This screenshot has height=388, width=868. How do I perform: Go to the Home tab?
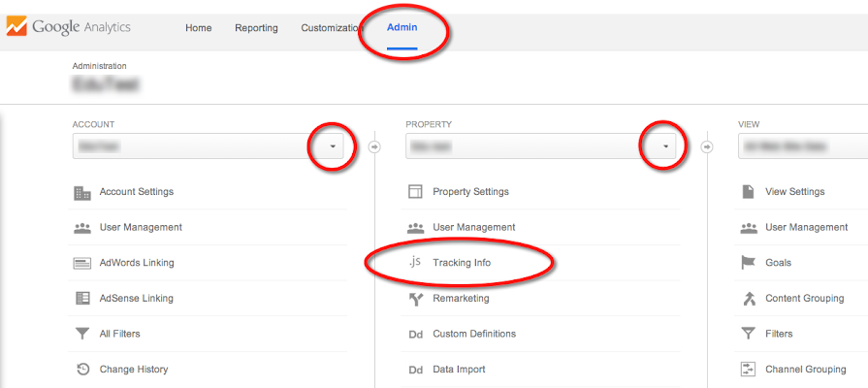point(198,28)
